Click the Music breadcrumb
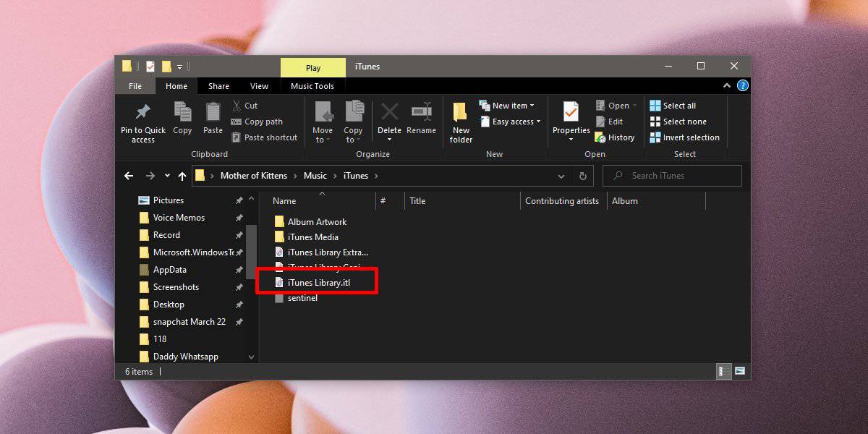This screenshot has height=434, width=868. tap(315, 176)
